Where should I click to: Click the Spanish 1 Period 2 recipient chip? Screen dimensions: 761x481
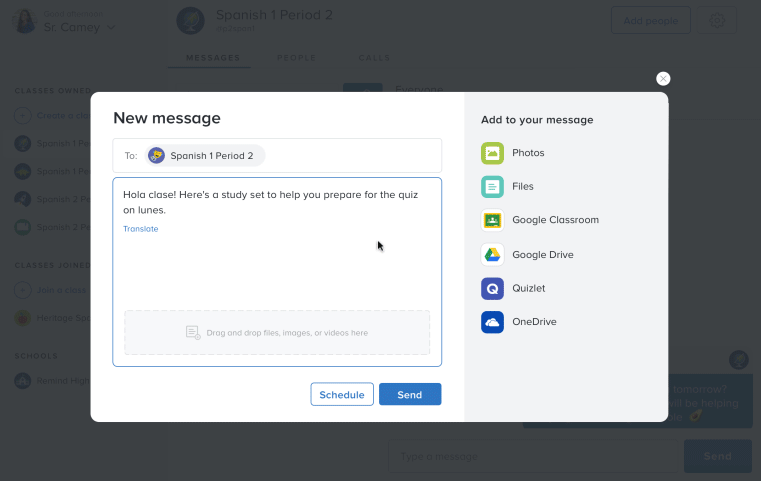(205, 155)
